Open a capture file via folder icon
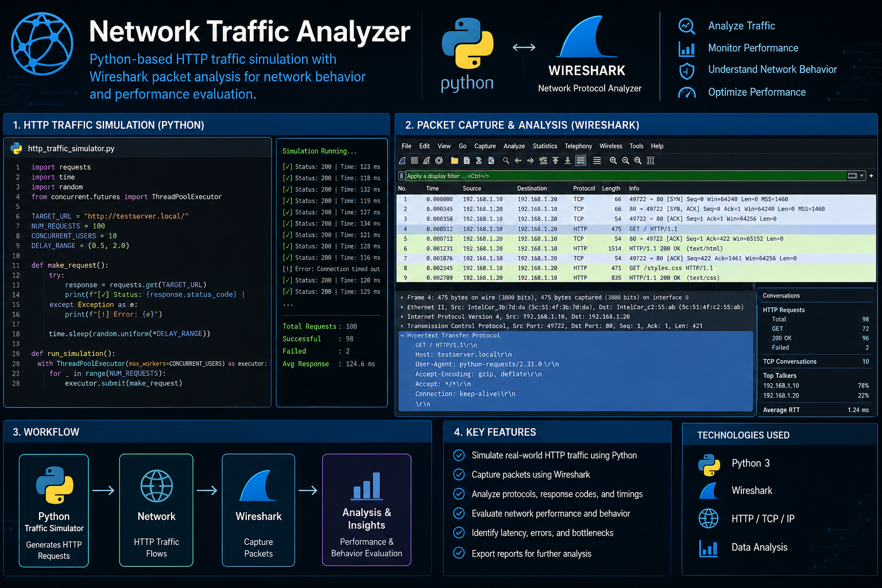The height and width of the screenshot is (588, 882). coord(455,161)
